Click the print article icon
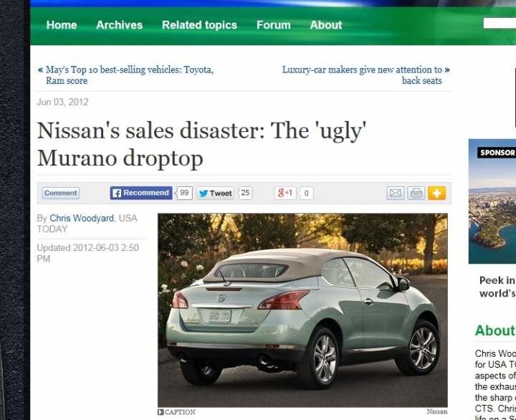Viewport: 516px width, 420px height. point(416,194)
